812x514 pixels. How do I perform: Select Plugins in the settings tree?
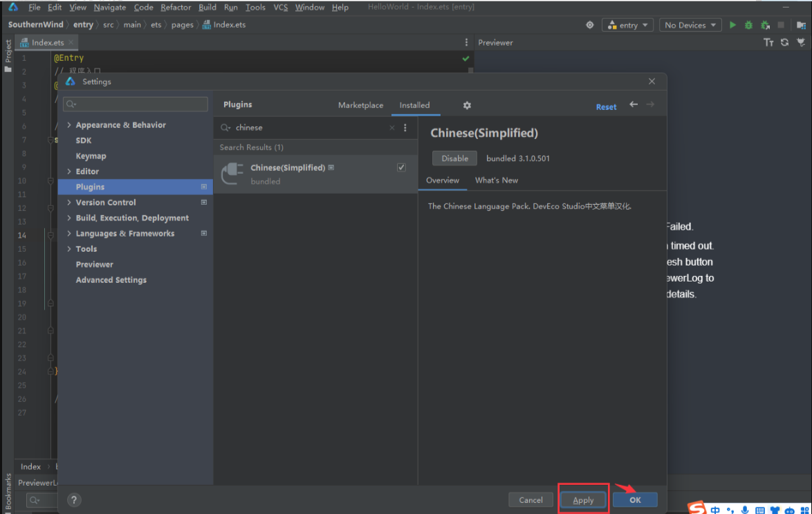[136, 187]
